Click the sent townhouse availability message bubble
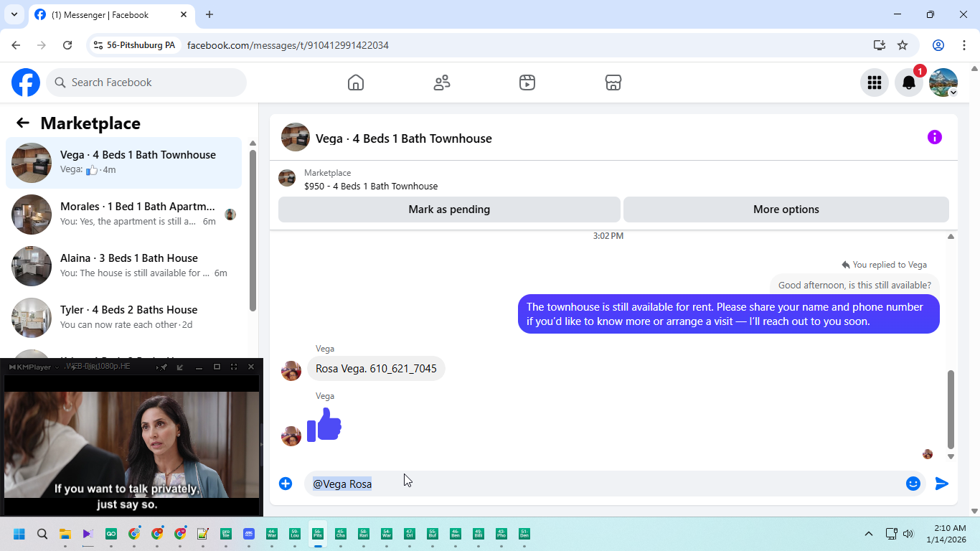980x551 pixels. pos(729,314)
